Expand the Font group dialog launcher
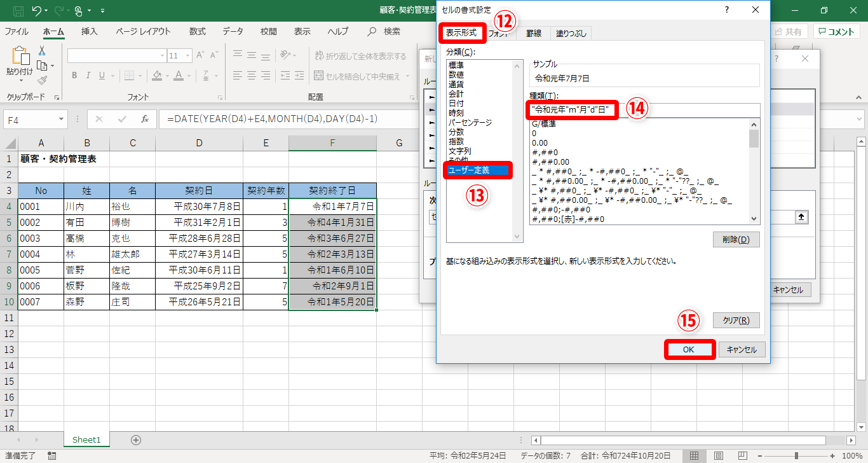 (x=220, y=97)
